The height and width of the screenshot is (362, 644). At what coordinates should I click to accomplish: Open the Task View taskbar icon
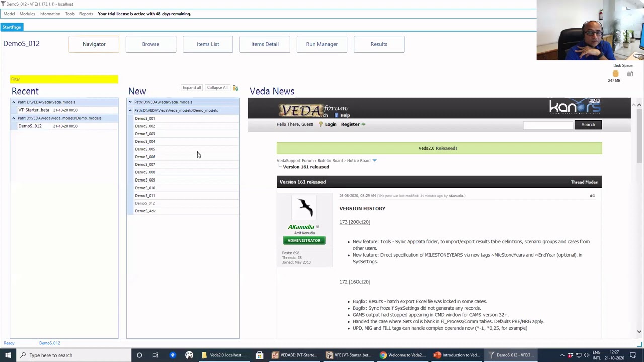(155, 355)
